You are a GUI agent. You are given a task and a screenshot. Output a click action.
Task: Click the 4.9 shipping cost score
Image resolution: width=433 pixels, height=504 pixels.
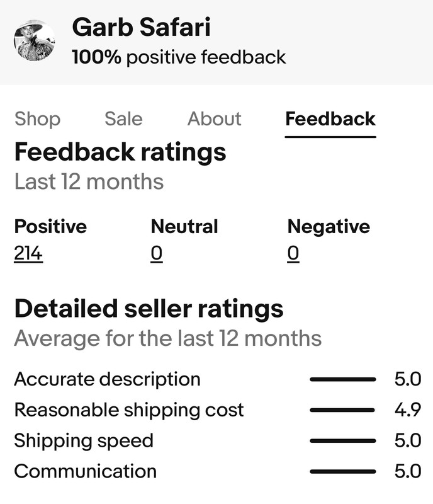tap(408, 410)
